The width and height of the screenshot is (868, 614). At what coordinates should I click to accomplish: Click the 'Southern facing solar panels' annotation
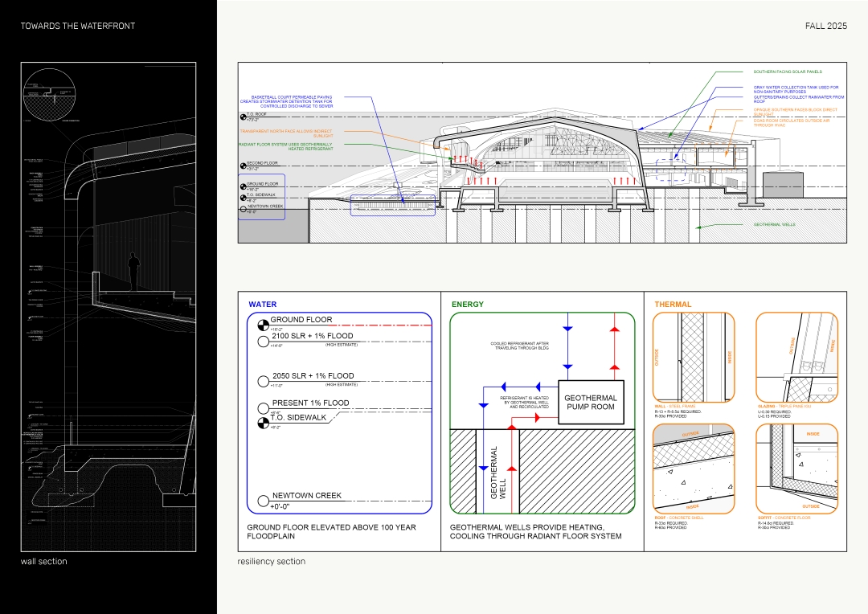(788, 72)
